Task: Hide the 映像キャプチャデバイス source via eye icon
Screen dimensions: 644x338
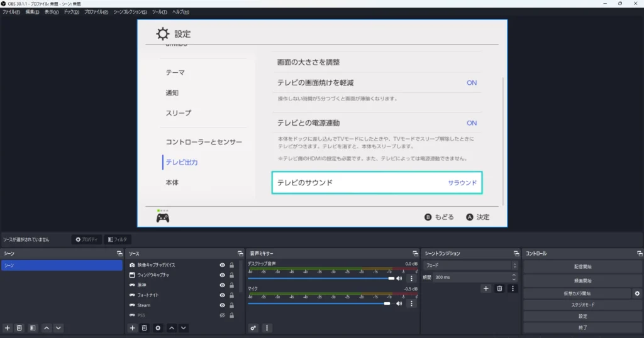Action: [222, 265]
